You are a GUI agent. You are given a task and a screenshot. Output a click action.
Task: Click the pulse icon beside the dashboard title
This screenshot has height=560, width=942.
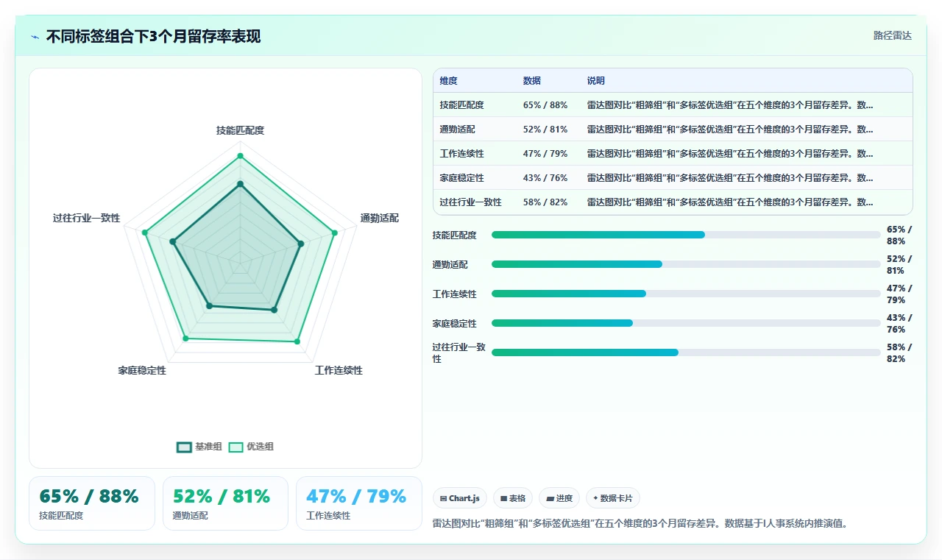(x=35, y=37)
